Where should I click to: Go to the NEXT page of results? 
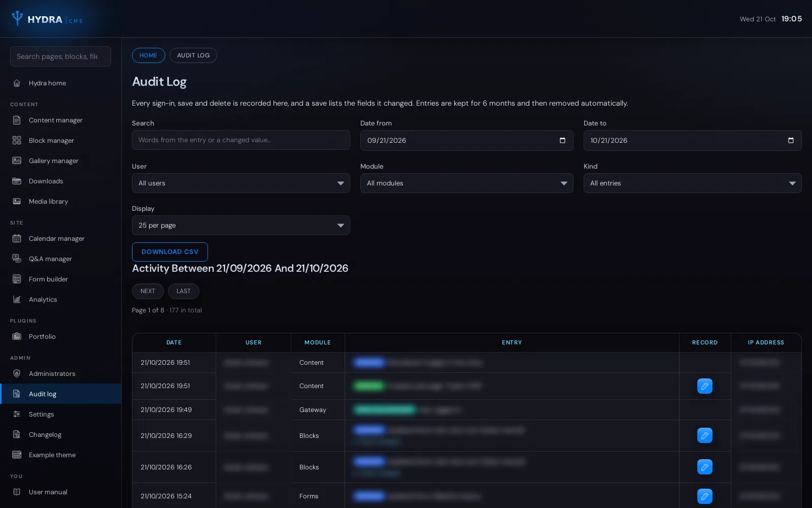(148, 291)
